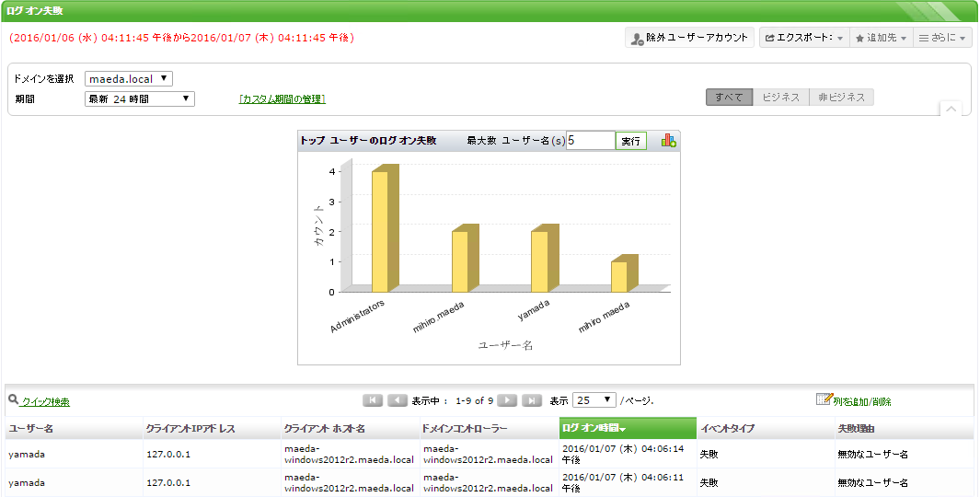Click the max user count input field
Viewport: 980px width, 497px height.
(591, 141)
